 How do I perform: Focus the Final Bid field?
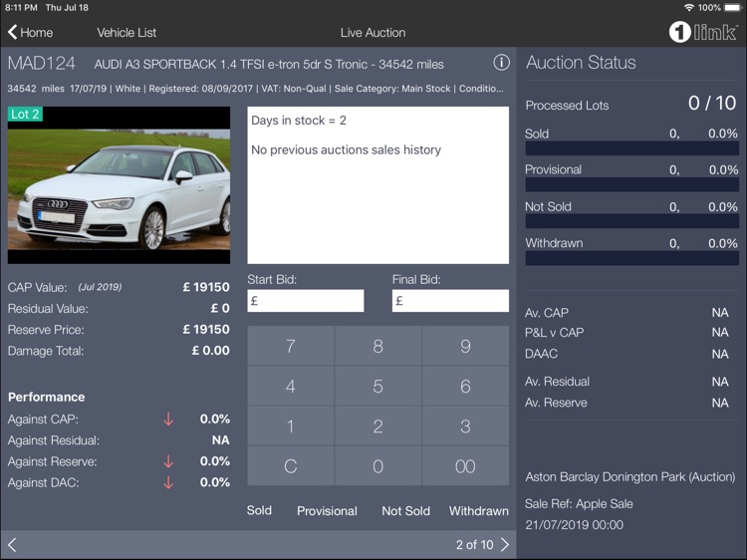pos(450,301)
